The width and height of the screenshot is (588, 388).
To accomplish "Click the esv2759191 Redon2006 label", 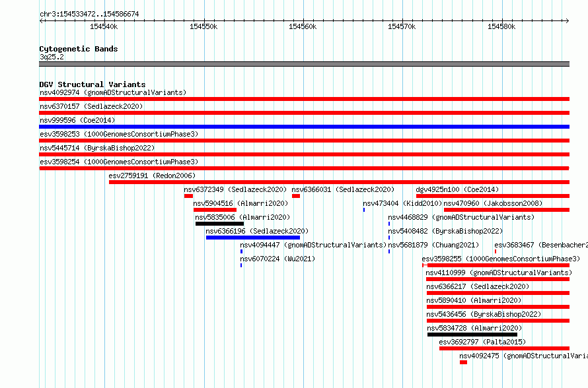I will (152, 176).
